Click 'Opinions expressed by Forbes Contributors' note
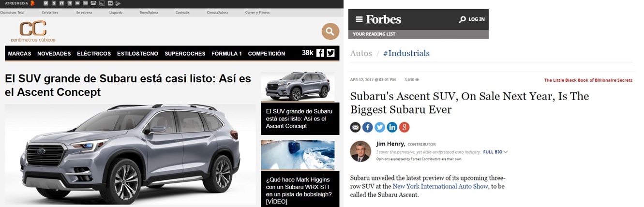The width and height of the screenshot is (644, 207). click(x=419, y=159)
